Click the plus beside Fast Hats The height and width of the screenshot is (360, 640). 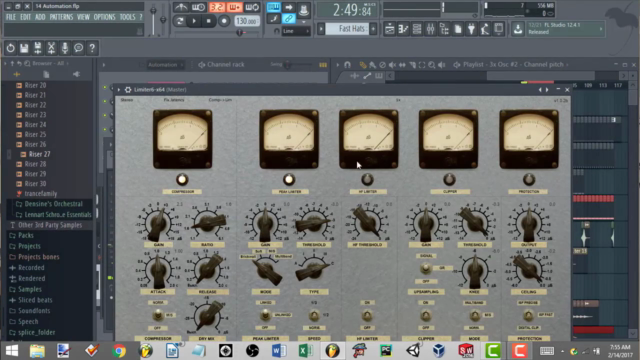(373, 29)
